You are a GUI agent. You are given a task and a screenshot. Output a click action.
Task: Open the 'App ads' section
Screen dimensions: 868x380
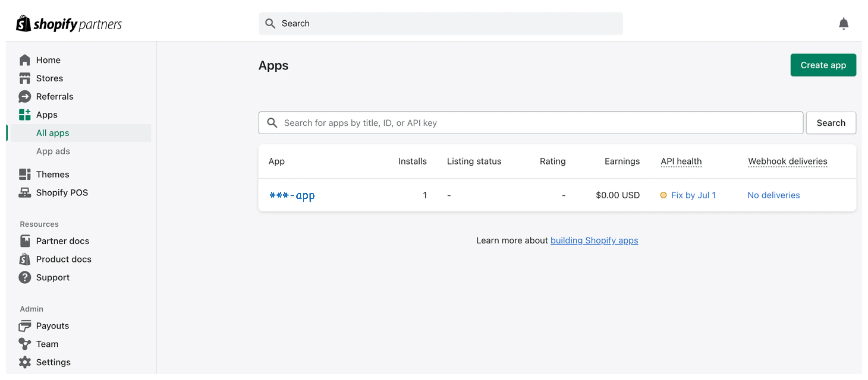pyautogui.click(x=53, y=151)
